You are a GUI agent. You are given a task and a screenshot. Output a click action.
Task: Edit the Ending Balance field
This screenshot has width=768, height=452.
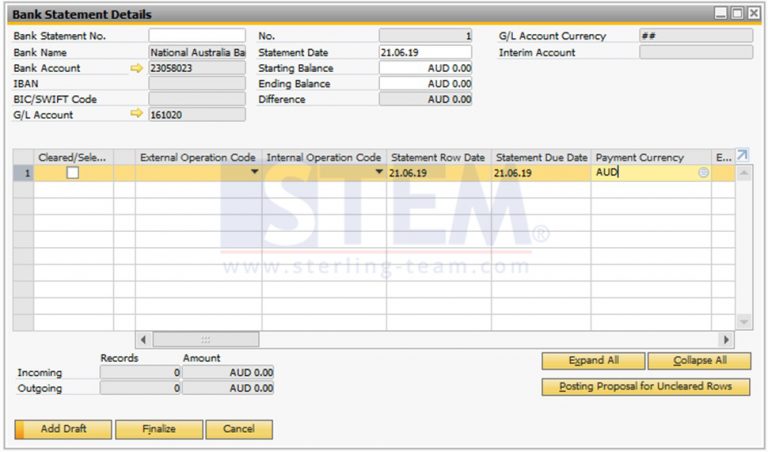425,84
